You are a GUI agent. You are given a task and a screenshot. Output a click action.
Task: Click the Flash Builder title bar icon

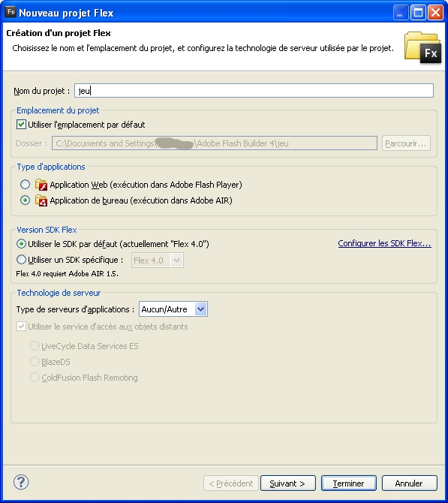point(11,12)
